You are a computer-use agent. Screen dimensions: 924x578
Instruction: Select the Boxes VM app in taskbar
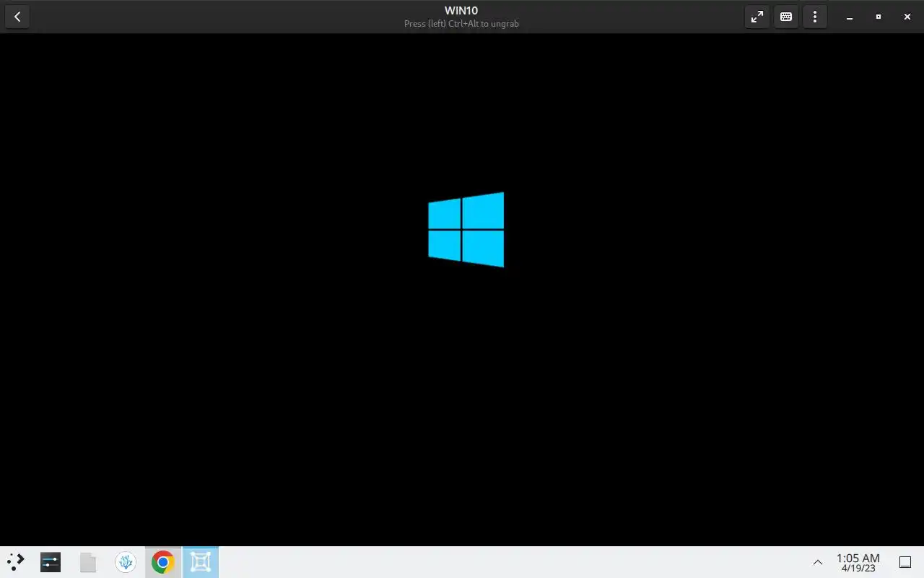(x=201, y=562)
